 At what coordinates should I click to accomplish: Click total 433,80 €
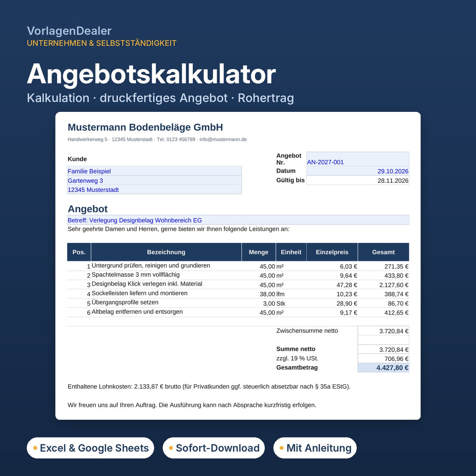[x=396, y=276]
